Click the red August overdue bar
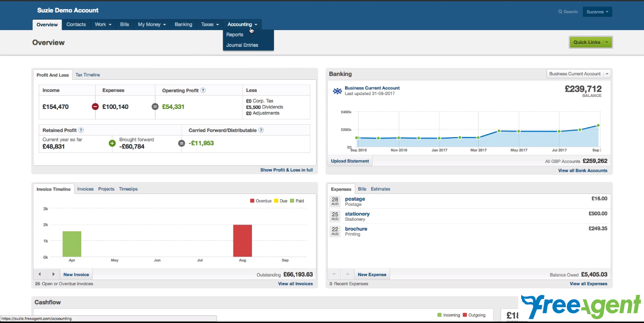 [242, 241]
